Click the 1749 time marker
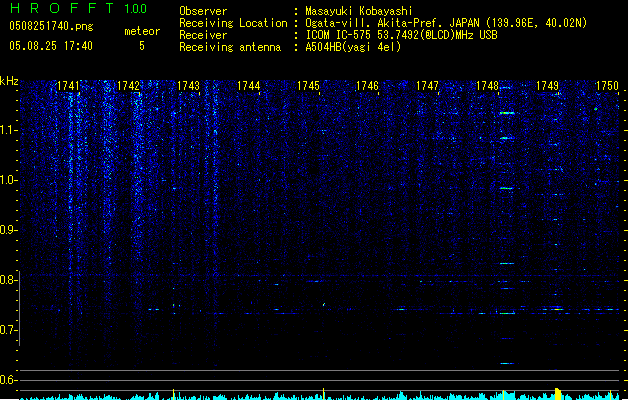629x400 pixels. (548, 86)
